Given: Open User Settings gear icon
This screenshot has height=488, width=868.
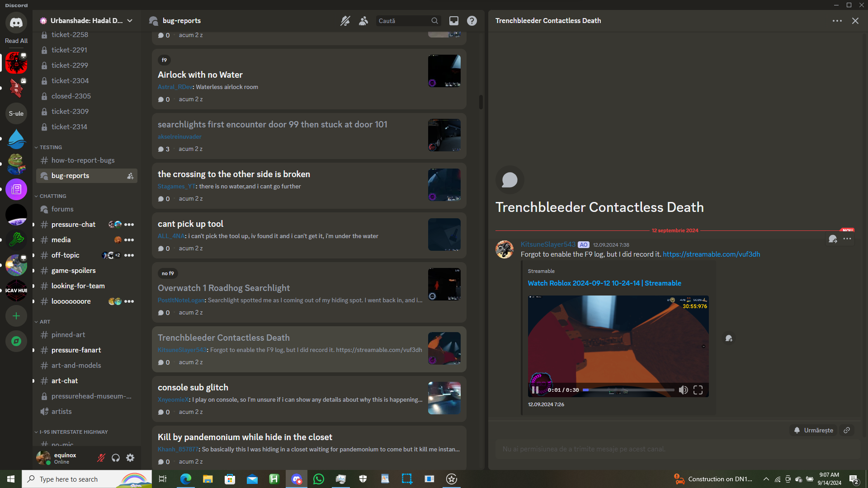Looking at the screenshot, I should 130,458.
